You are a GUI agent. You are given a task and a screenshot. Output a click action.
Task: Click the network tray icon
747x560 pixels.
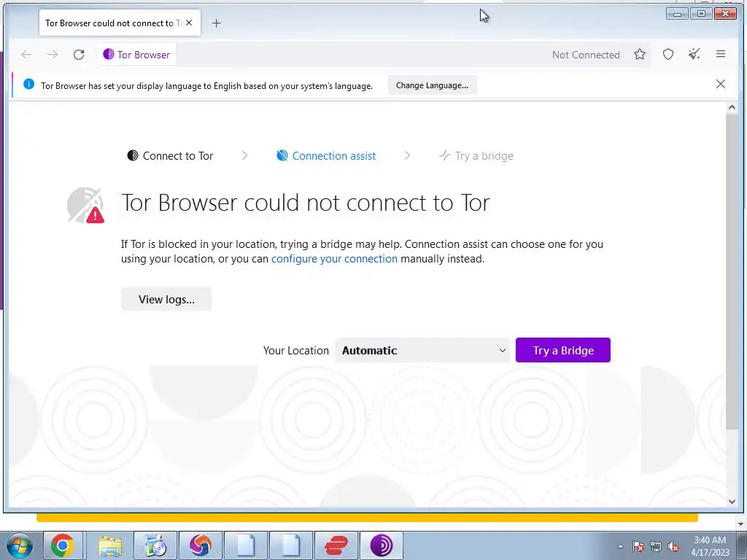click(x=656, y=546)
